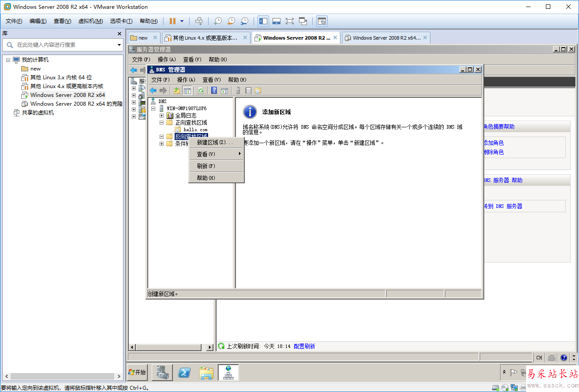The image size is (579, 392).
Task: Launch PowerShell from guest taskbar
Action: (184, 373)
